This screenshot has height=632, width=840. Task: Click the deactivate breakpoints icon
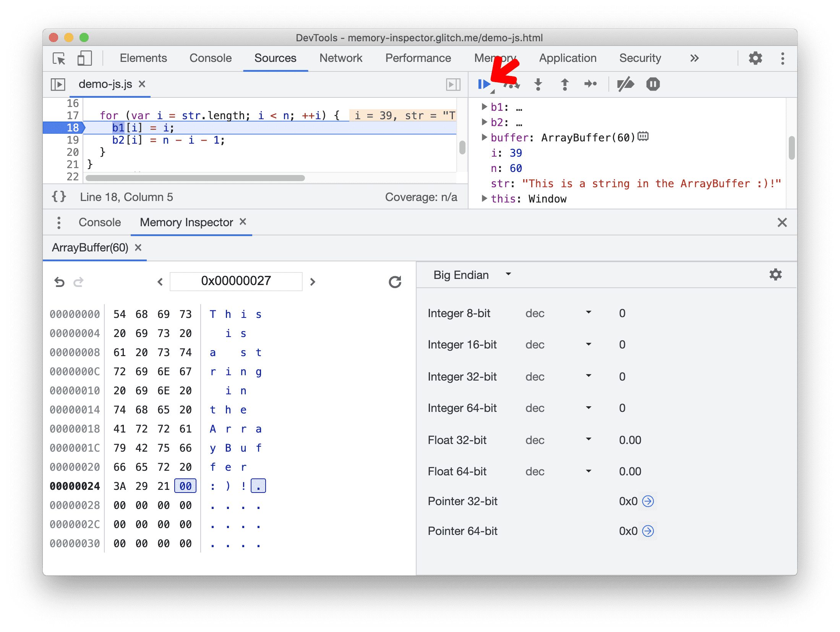pyautogui.click(x=625, y=84)
